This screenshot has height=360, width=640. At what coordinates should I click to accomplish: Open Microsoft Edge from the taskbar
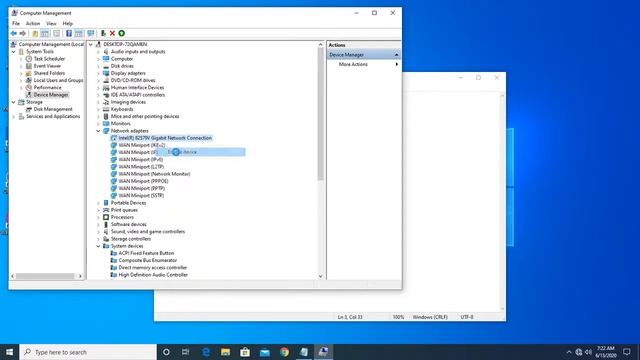pyautogui.click(x=206, y=352)
